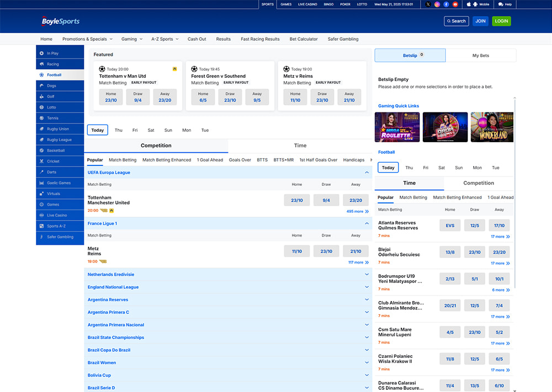Select Racing in the sidebar
This screenshot has height=392, width=552.
(x=60, y=64)
